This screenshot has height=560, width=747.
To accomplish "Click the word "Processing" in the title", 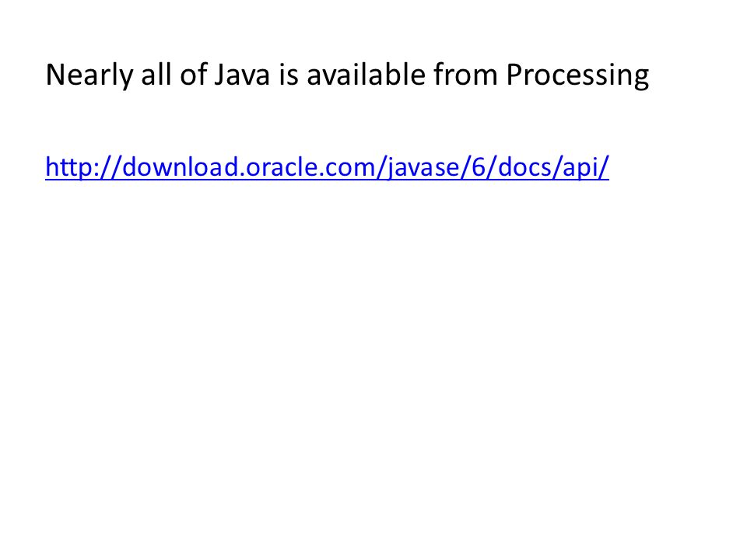I will click(x=577, y=75).
